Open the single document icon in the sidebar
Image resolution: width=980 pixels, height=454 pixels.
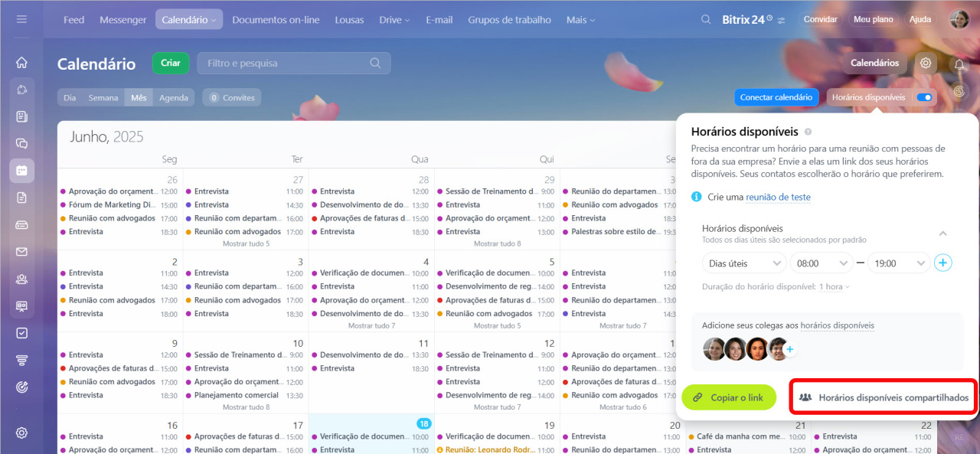[x=21, y=198]
